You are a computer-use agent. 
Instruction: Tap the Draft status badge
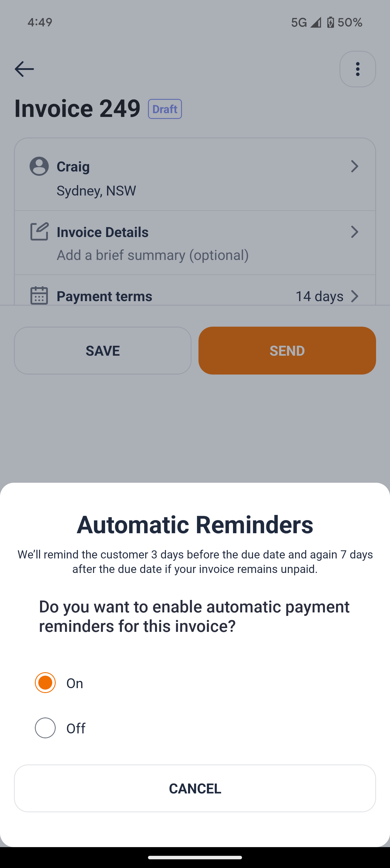point(165,109)
